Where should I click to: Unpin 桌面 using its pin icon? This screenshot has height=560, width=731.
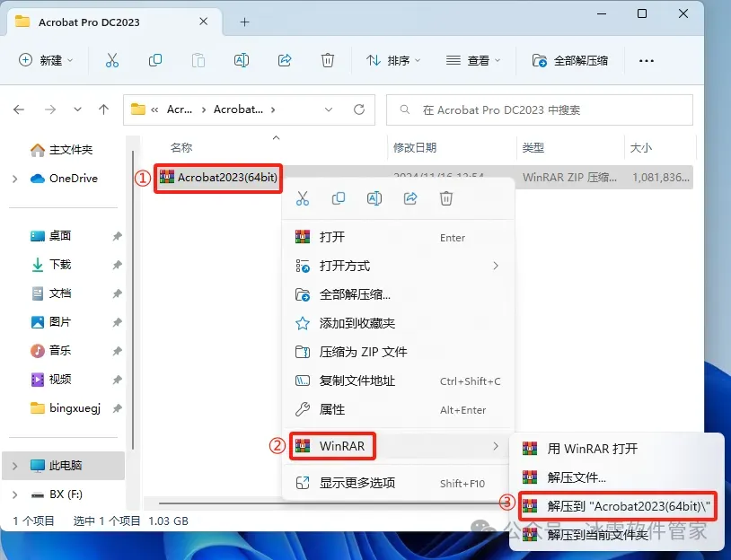tap(117, 236)
